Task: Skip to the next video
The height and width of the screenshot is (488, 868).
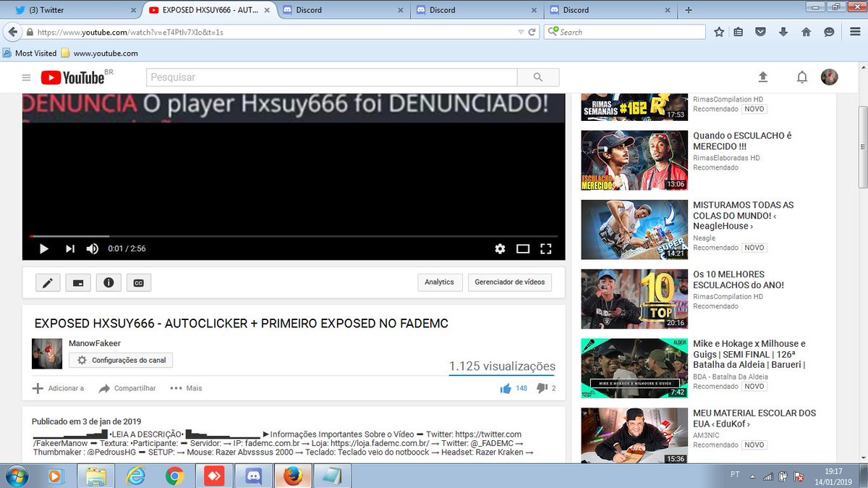Action: tap(69, 248)
